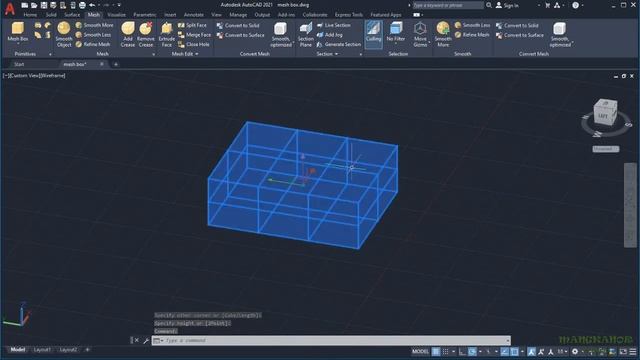The width and height of the screenshot is (640, 360).
Task: Click Smooth Less in the Mesh panel
Action: (x=93, y=35)
